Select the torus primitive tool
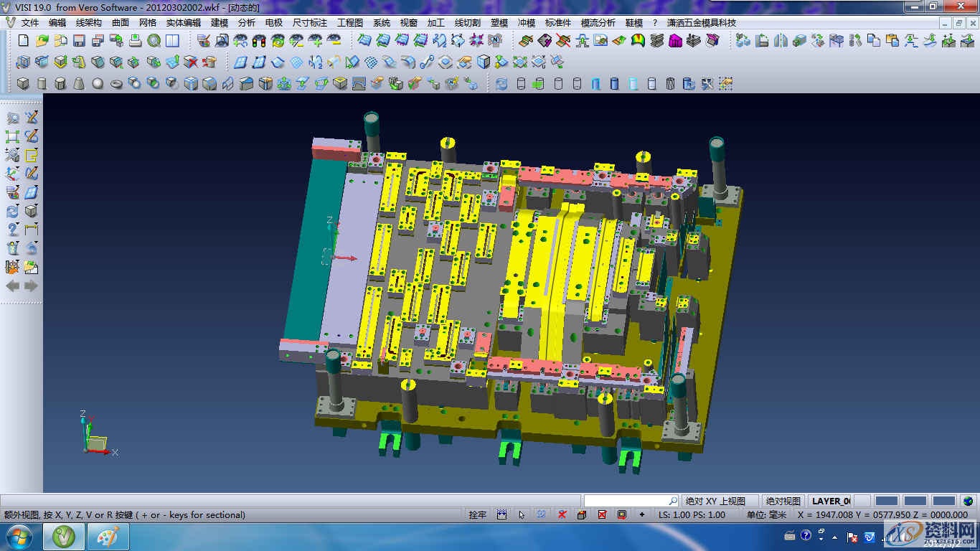980x551 pixels. click(x=116, y=84)
